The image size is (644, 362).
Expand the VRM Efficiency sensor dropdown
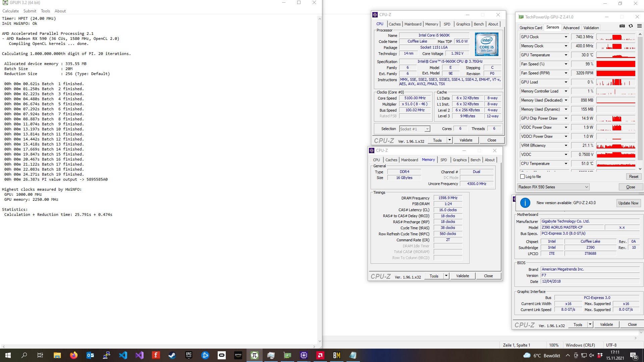[566, 145]
